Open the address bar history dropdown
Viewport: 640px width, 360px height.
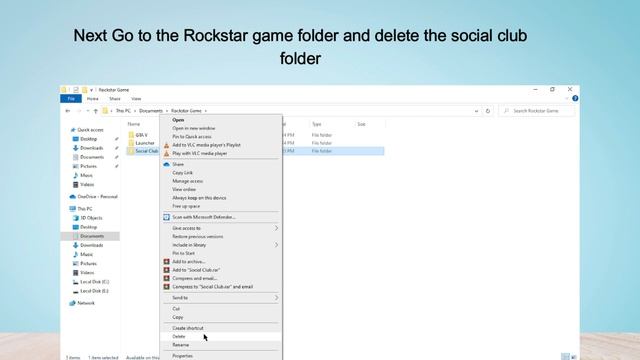point(476,111)
